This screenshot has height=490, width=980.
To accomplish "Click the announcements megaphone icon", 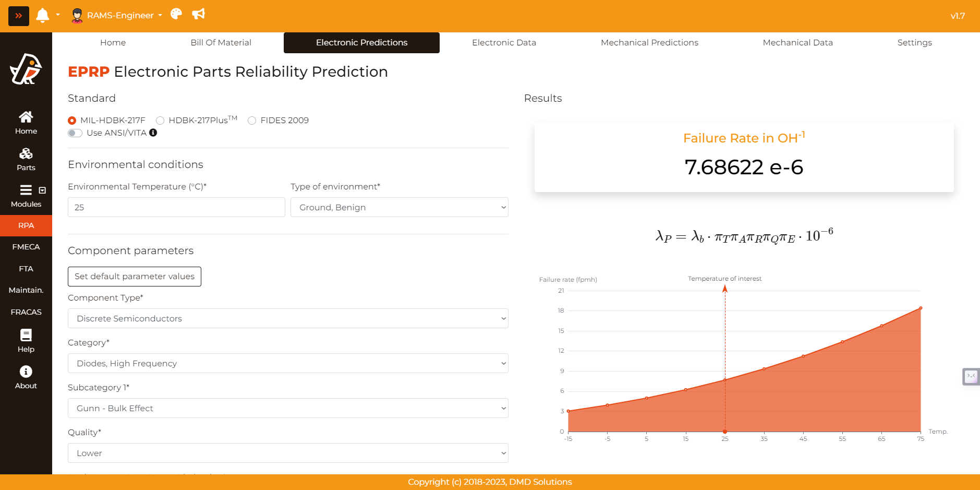I will [198, 14].
